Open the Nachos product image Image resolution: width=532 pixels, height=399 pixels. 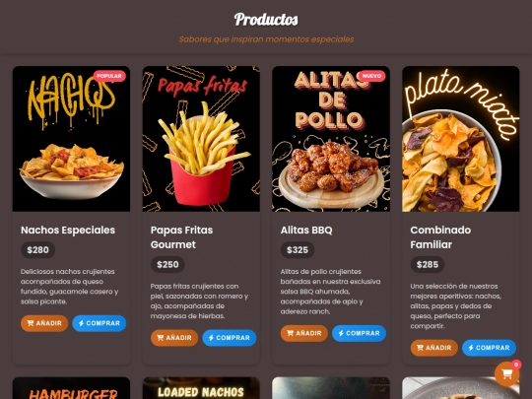click(71, 139)
